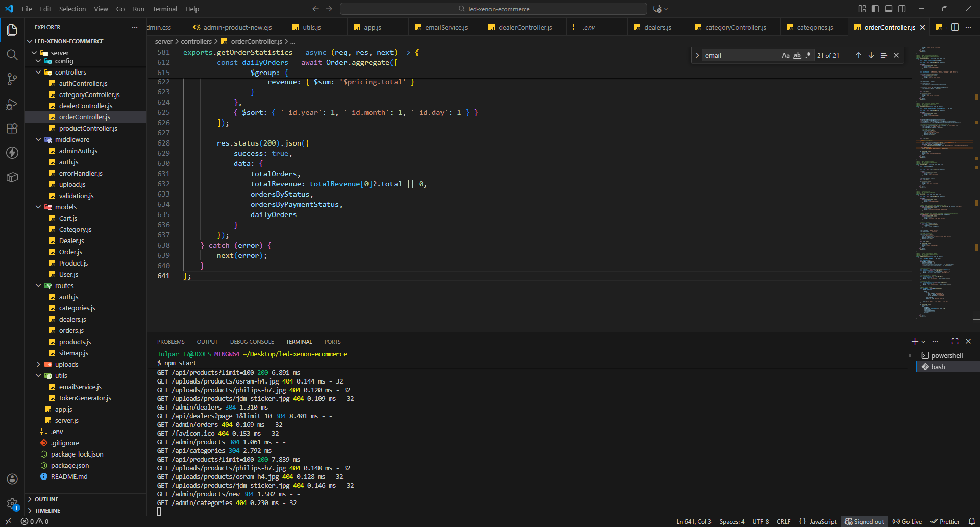This screenshot has height=527, width=980.
Task: Click the led-xenon-ecommerce command center search
Action: point(494,9)
